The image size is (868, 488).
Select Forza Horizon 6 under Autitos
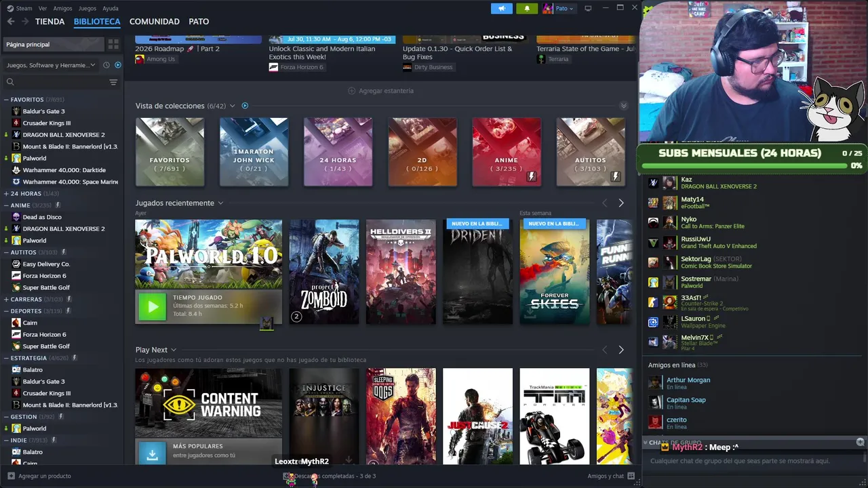[44, 276]
